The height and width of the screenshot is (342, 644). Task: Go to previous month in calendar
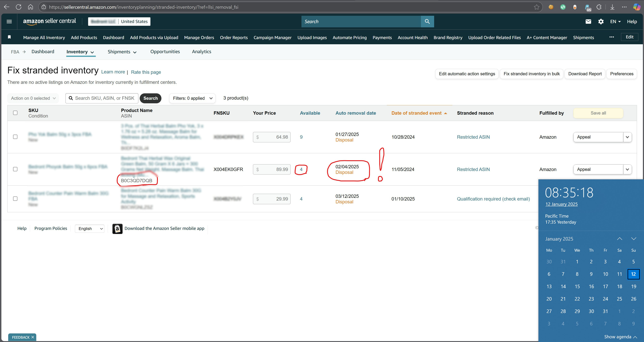point(620,239)
